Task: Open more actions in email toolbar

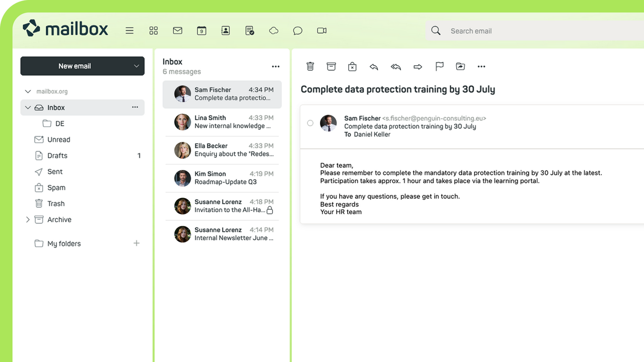Action: point(481,66)
